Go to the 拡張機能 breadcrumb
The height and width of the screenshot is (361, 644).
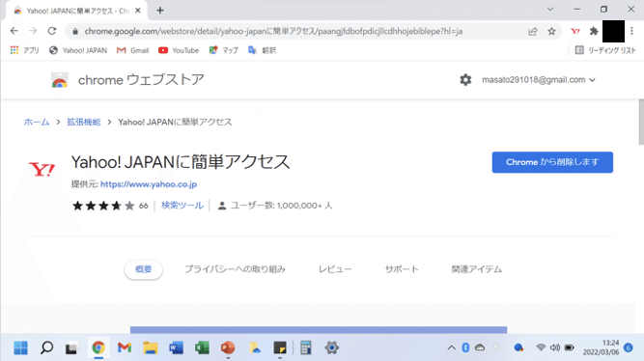84,122
